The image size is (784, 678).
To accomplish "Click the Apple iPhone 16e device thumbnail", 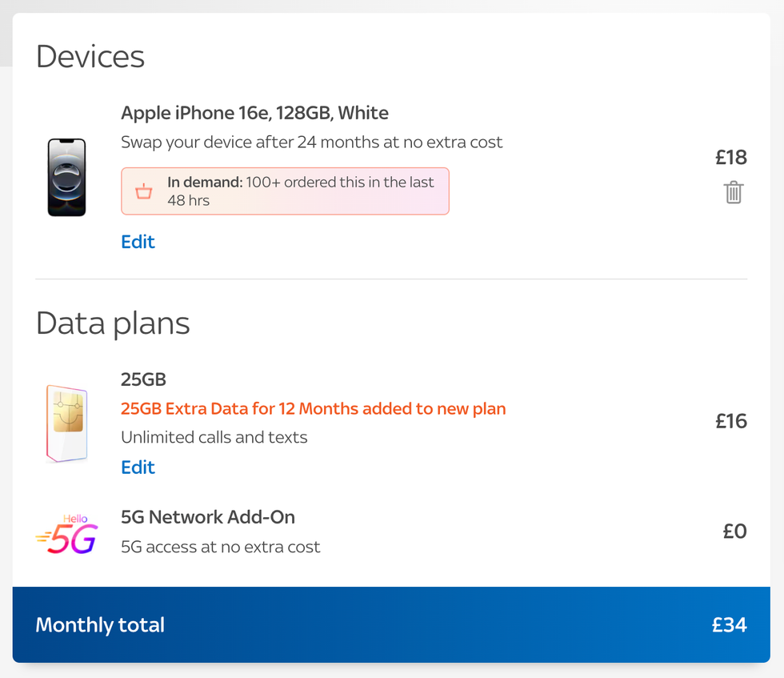I will 67,176.
